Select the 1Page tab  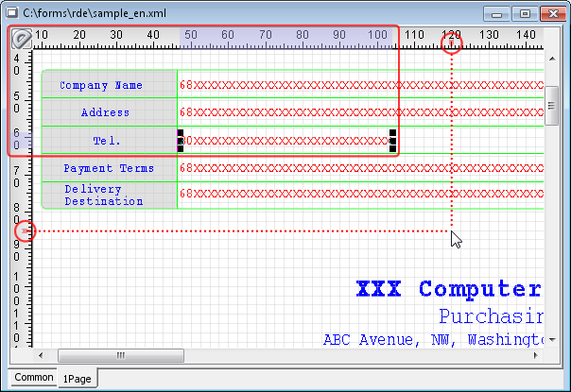(x=78, y=379)
